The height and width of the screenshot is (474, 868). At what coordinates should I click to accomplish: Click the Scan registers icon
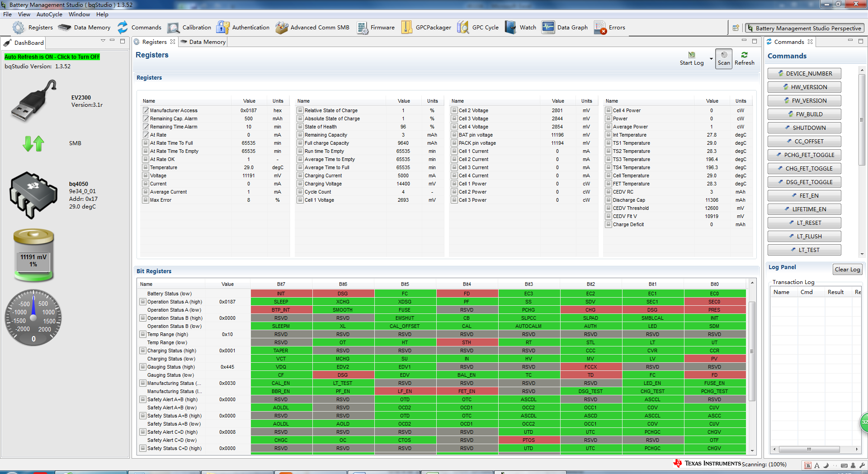pyautogui.click(x=724, y=59)
